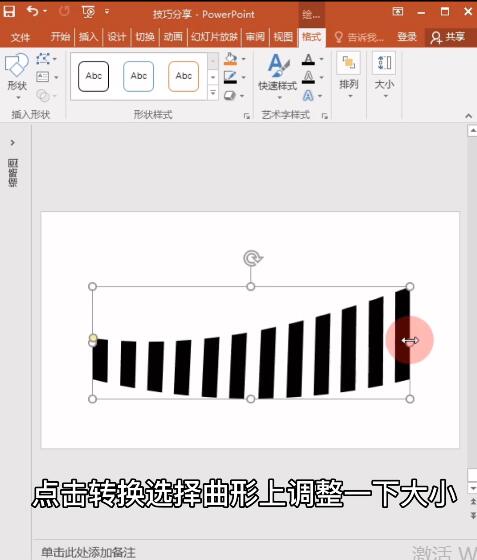
Task: Click the Redo icon in title bar
Action: (64, 12)
